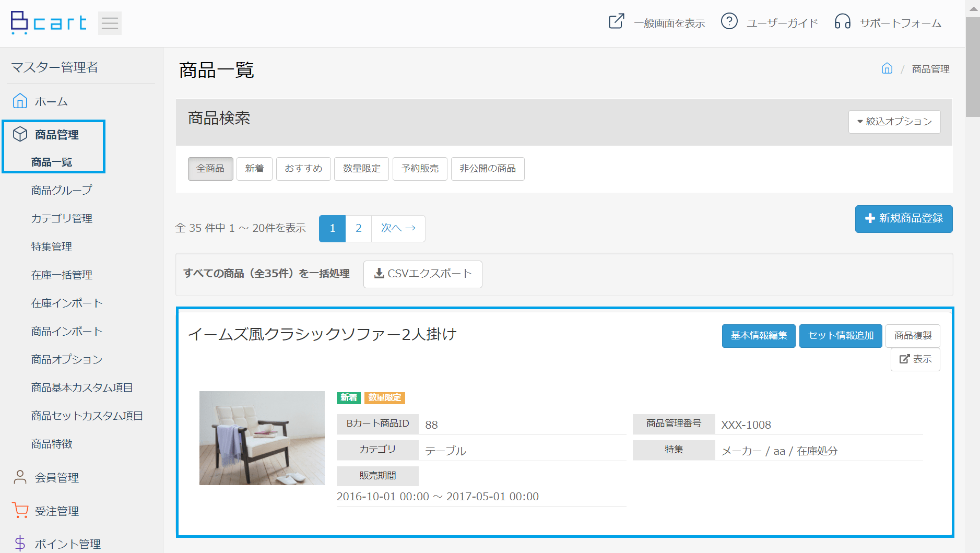
Task: Click CSVエクスポート button
Action: 423,274
